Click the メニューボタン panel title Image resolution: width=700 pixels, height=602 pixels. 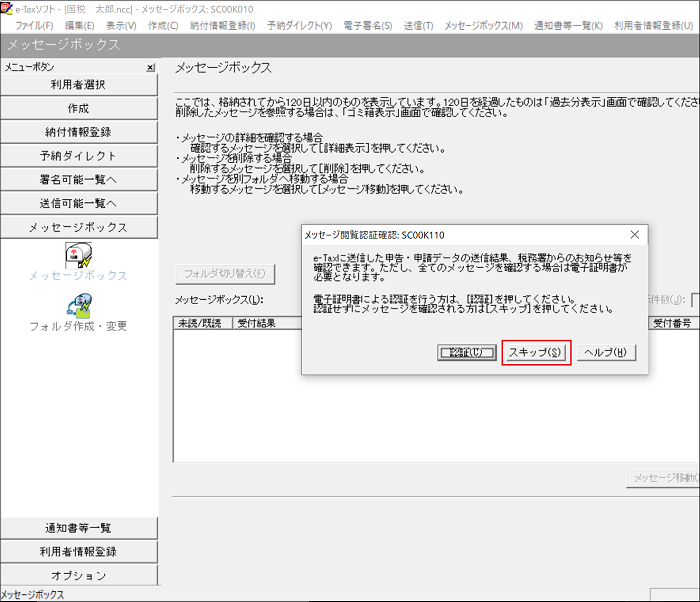29,67
